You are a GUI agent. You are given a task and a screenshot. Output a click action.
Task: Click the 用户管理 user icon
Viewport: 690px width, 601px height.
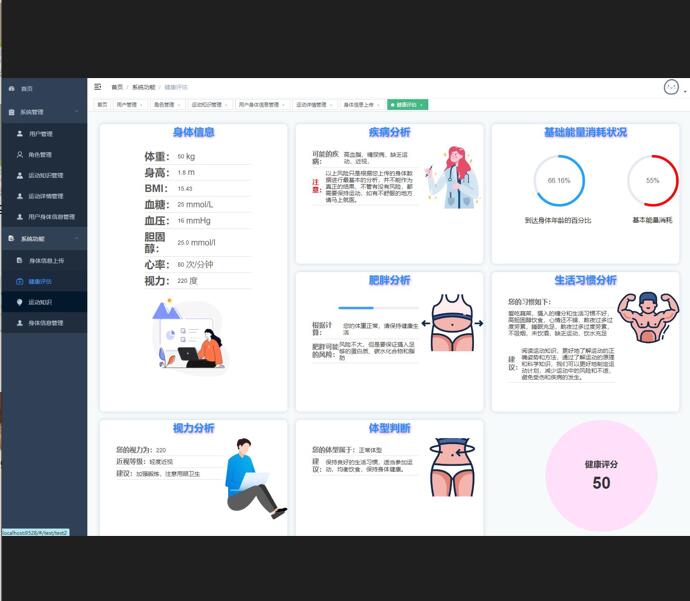pyautogui.click(x=20, y=133)
